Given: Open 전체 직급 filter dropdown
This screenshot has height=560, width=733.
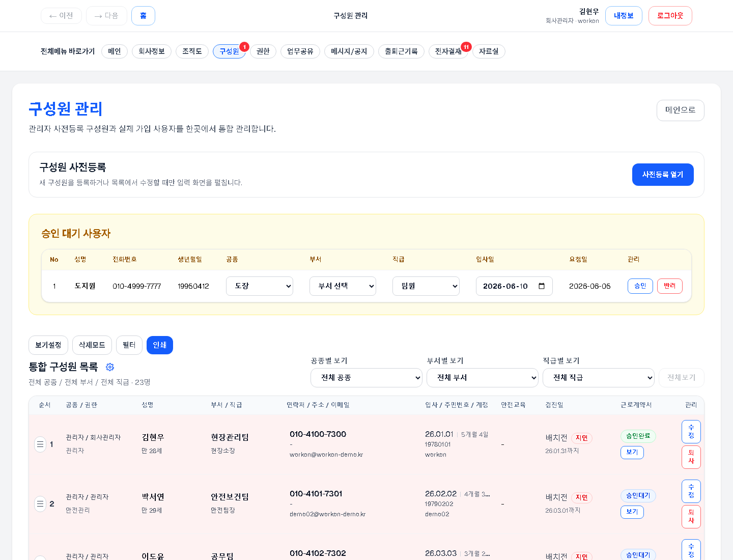Looking at the screenshot, I should pos(599,378).
